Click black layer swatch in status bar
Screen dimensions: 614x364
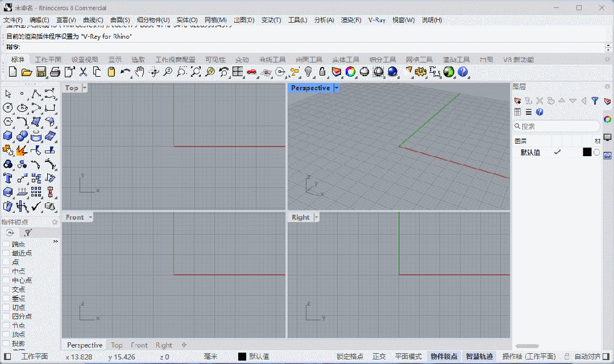coord(242,357)
